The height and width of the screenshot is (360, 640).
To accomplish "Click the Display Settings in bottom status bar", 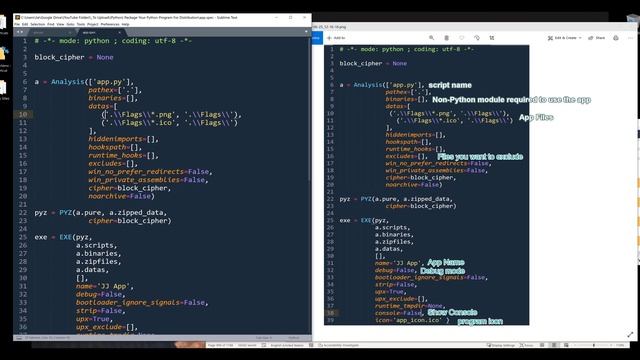I will (x=500, y=345).
